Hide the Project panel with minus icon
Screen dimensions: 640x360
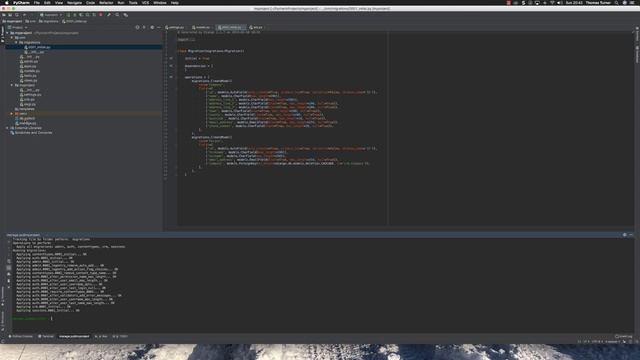click(x=159, y=27)
